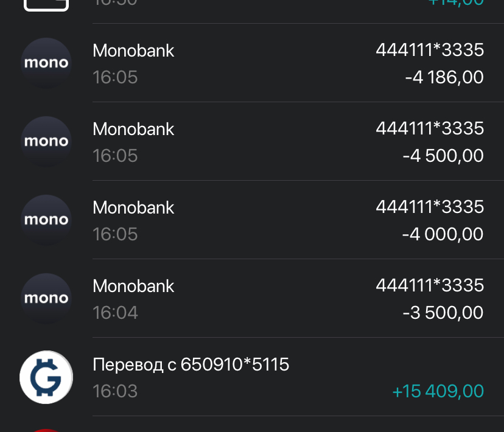Tap card number 444111*3335 above -4 000,00
Viewport: 504px width, 432px height.
(430, 207)
